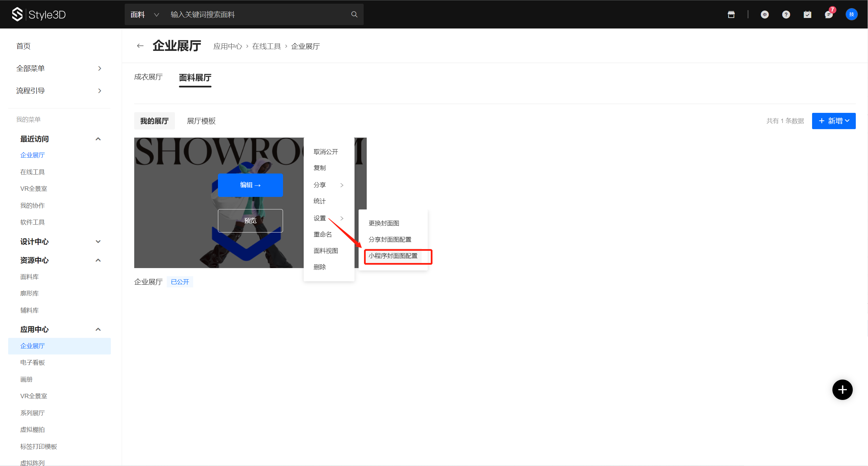Open 系列展厅 in sidebar
This screenshot has height=466, width=868.
click(33, 413)
